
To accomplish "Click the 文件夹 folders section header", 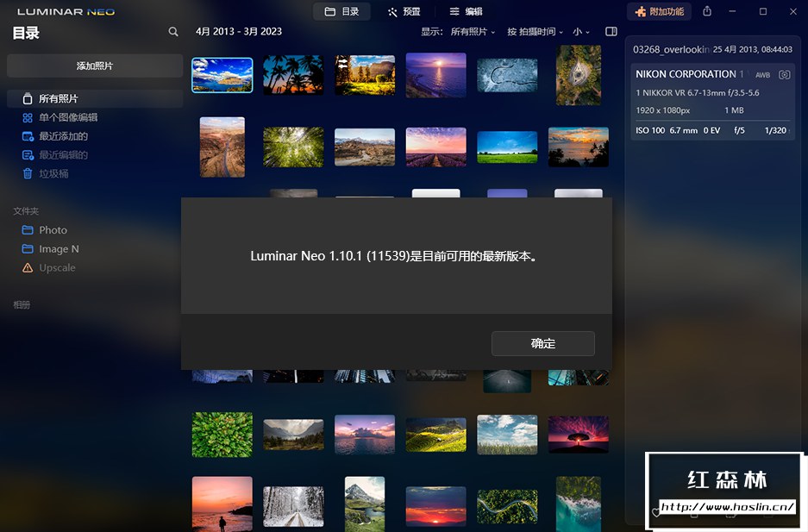I will pyautogui.click(x=26, y=211).
